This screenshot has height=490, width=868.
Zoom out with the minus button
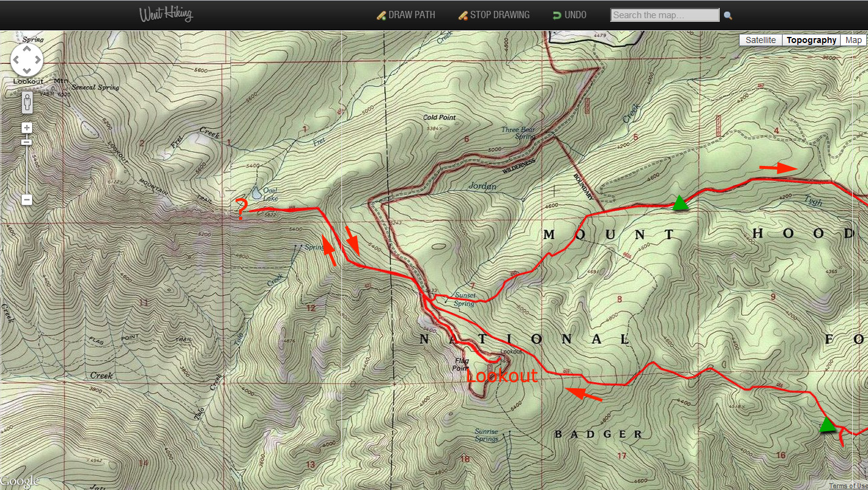click(x=27, y=199)
